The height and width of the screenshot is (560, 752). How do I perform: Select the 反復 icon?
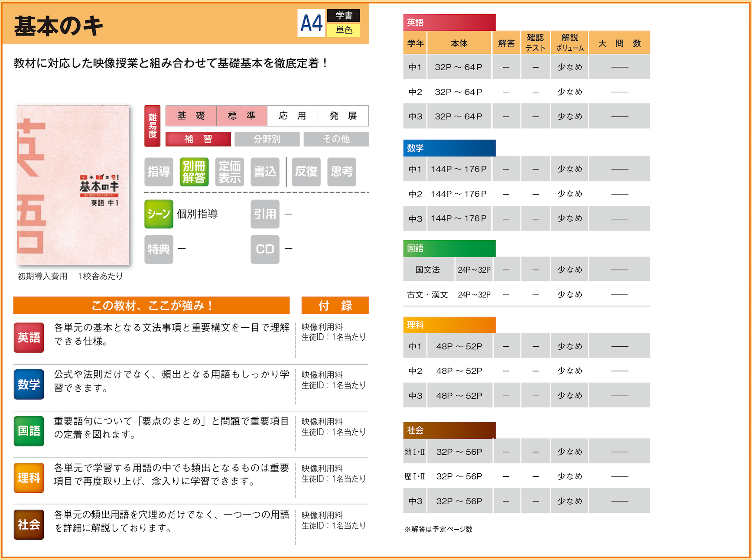(306, 172)
